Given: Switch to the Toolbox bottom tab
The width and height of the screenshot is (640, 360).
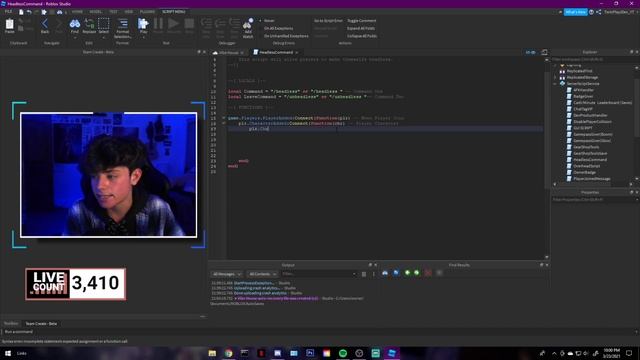Looking at the screenshot, I should pyautogui.click(x=11, y=324).
